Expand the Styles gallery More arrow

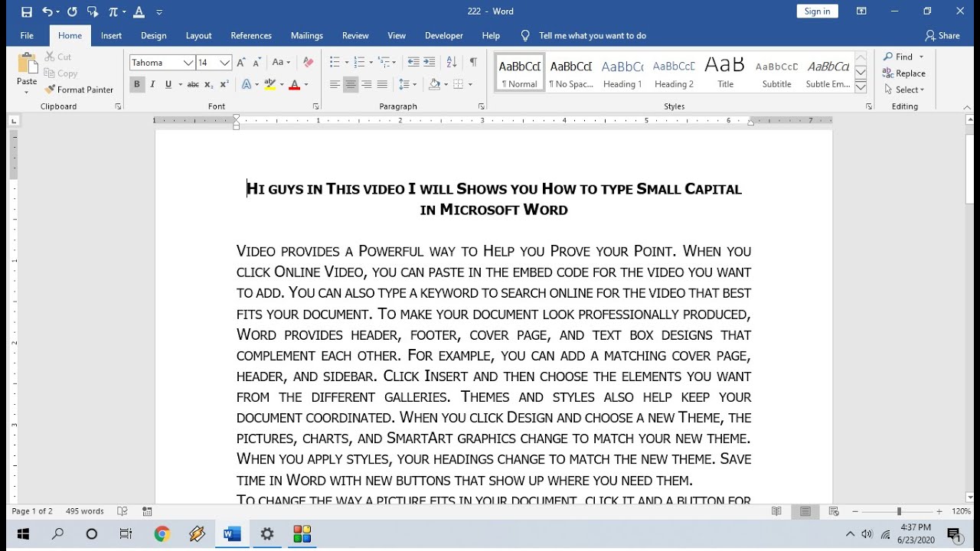pos(861,89)
